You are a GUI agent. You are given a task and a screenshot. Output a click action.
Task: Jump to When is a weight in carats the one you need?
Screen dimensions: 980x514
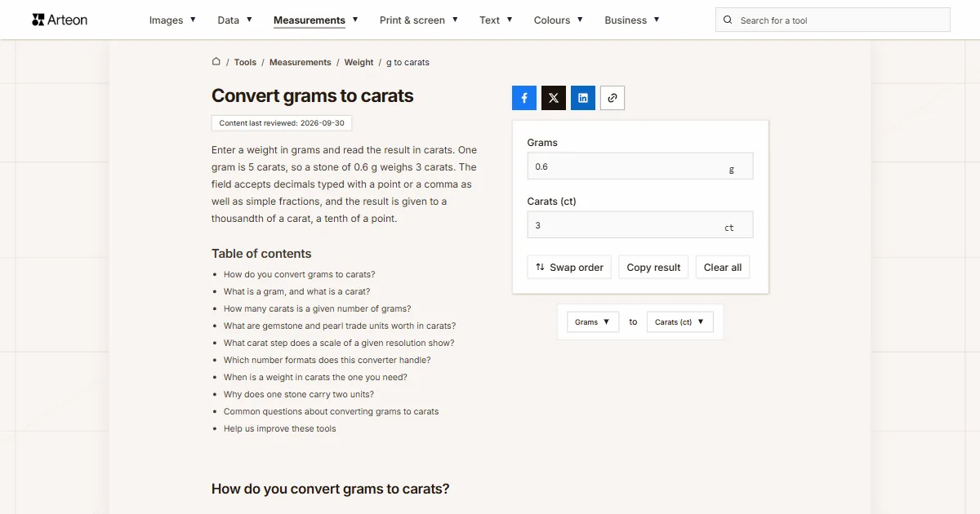(315, 378)
